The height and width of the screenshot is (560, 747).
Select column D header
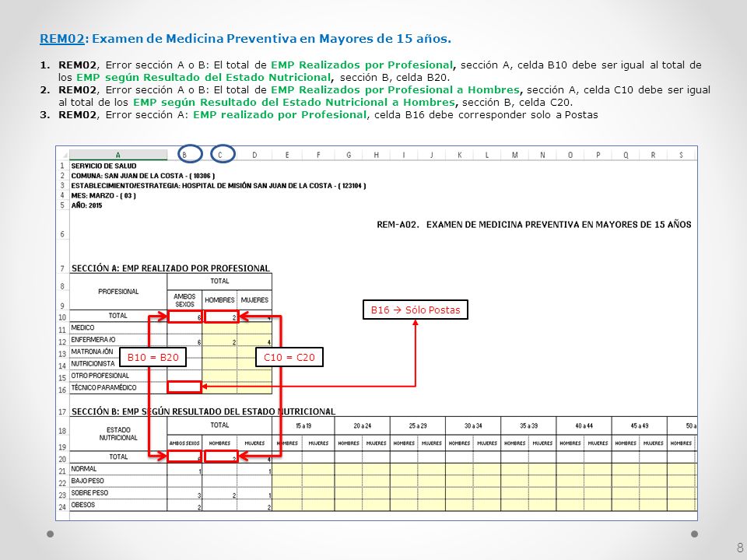pos(254,155)
